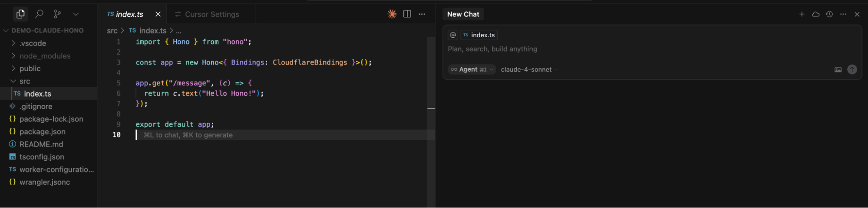The height and width of the screenshot is (208, 868).
Task: Start a new chat with plus icon
Action: [802, 14]
